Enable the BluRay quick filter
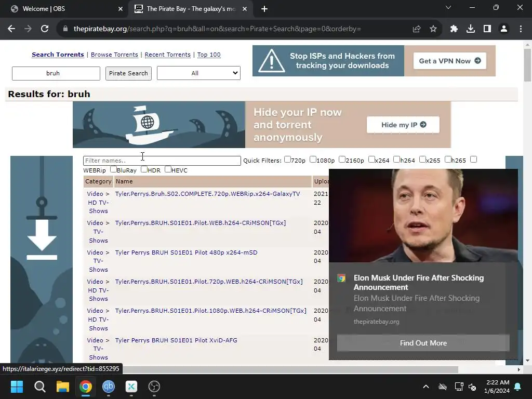Screen dimensions: 532x399 113,169
